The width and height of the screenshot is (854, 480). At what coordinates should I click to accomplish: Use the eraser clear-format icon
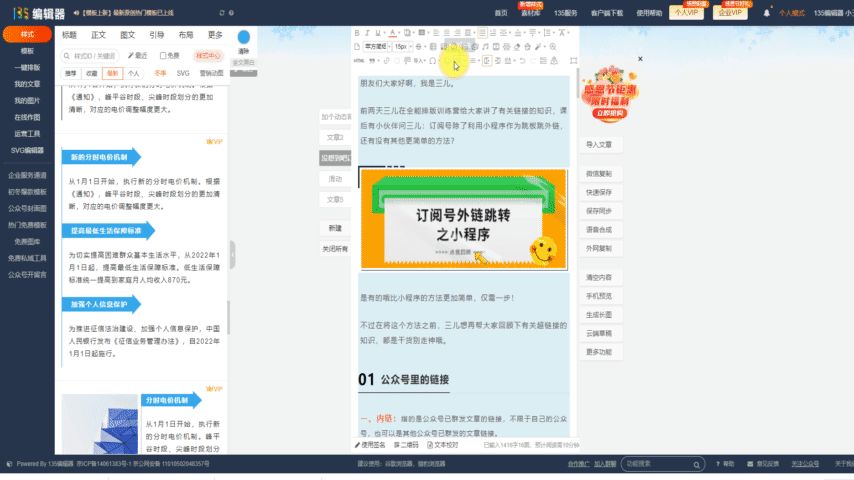(517, 47)
